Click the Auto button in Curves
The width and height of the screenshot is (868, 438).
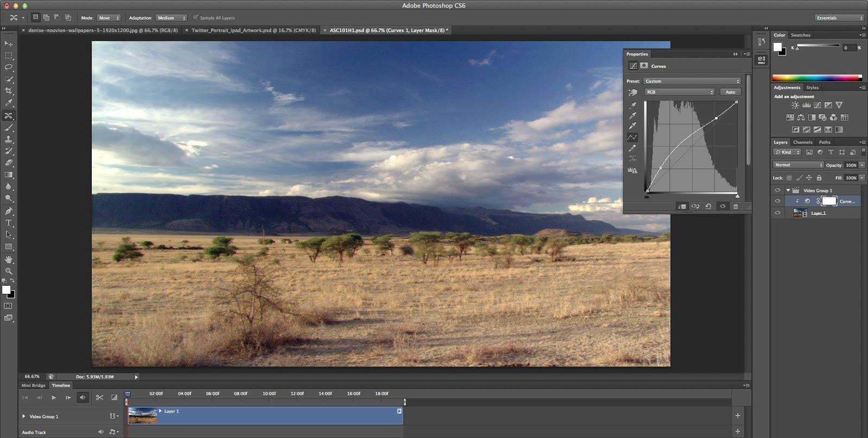tap(730, 92)
